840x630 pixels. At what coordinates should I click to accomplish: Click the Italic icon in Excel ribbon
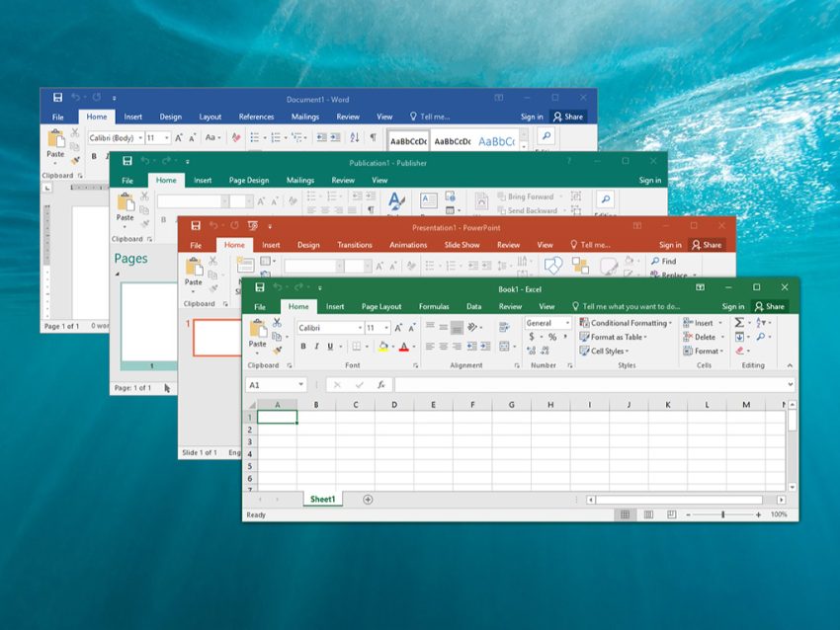[x=316, y=347]
